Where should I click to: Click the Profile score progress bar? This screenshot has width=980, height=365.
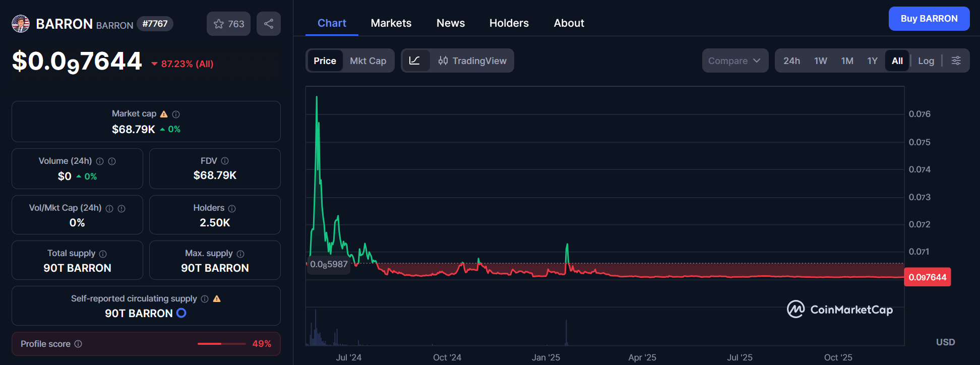pyautogui.click(x=221, y=344)
